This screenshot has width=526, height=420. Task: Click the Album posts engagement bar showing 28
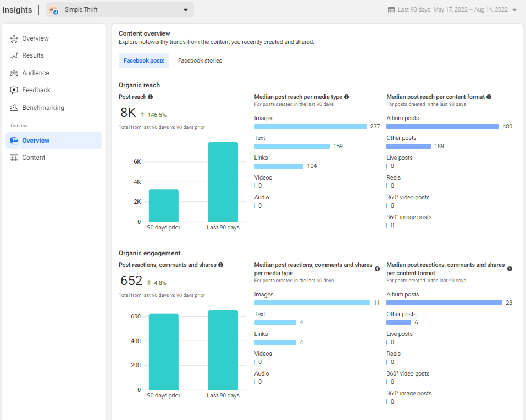445,303
